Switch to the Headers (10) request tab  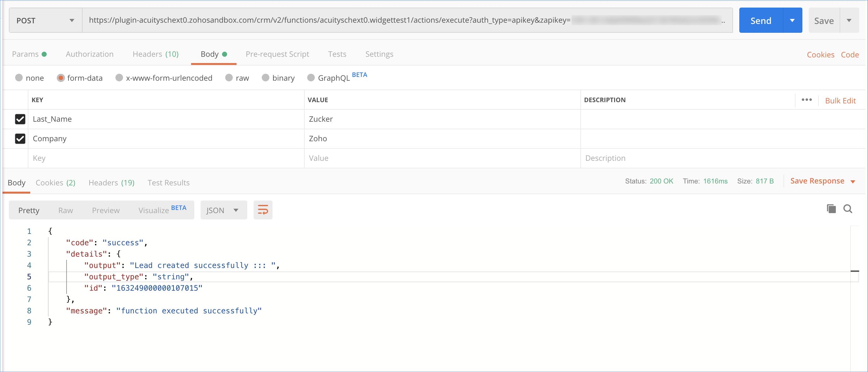pyautogui.click(x=155, y=54)
